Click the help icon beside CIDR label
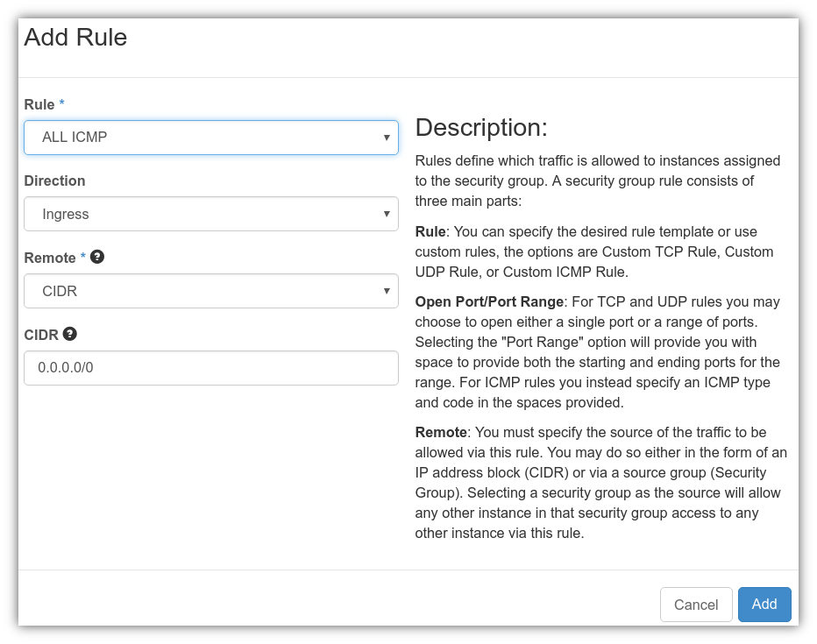This screenshot has height=644, width=817. pyautogui.click(x=70, y=334)
